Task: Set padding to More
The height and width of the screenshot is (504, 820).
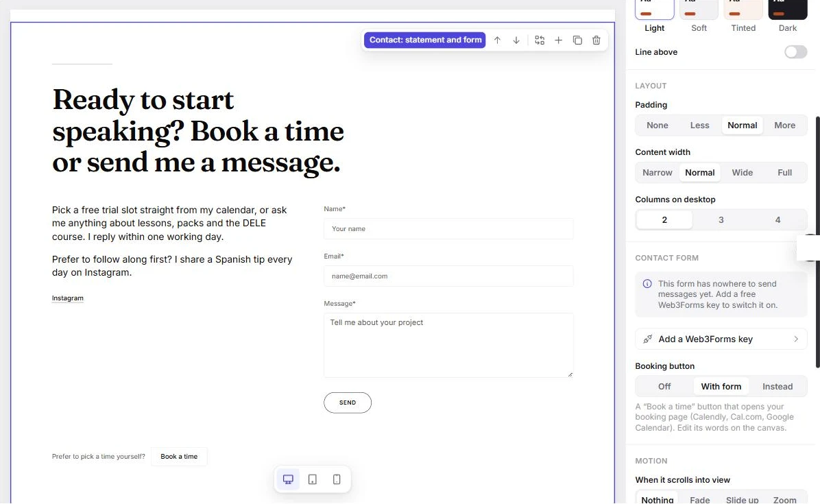Action: click(x=784, y=125)
